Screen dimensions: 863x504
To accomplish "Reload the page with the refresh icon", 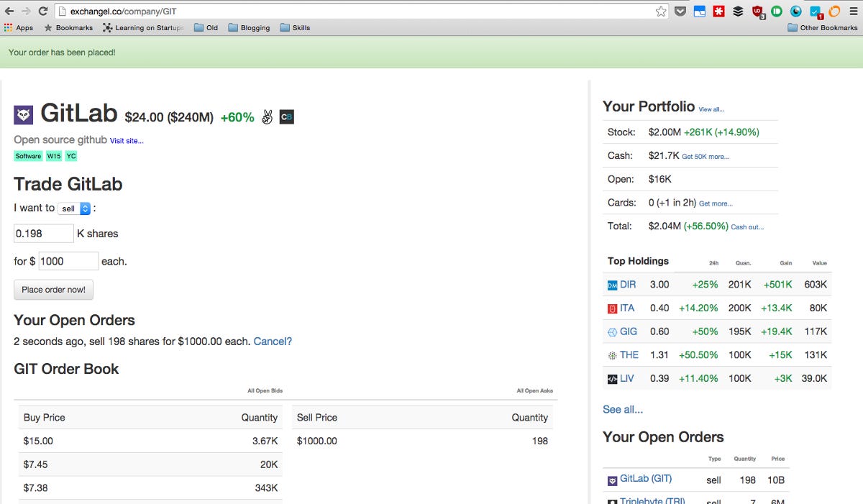I will click(43, 11).
